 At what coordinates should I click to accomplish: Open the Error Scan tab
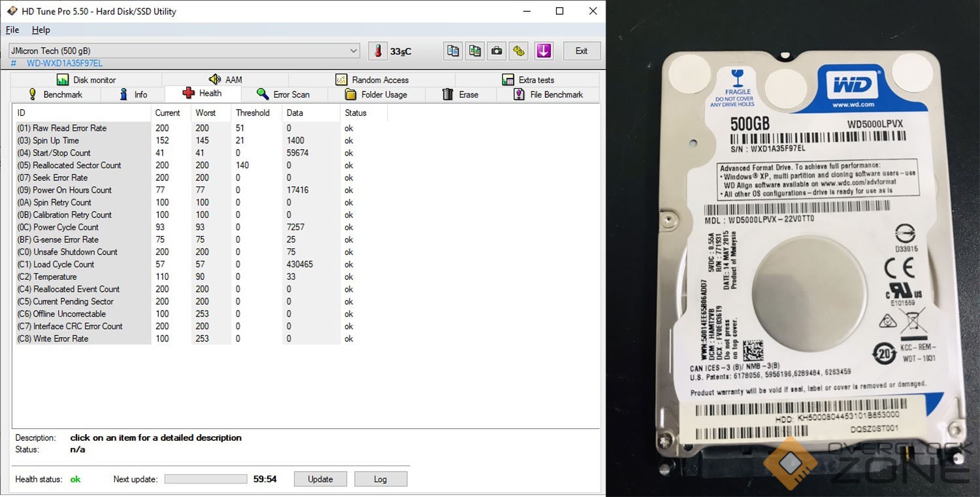pos(283,94)
